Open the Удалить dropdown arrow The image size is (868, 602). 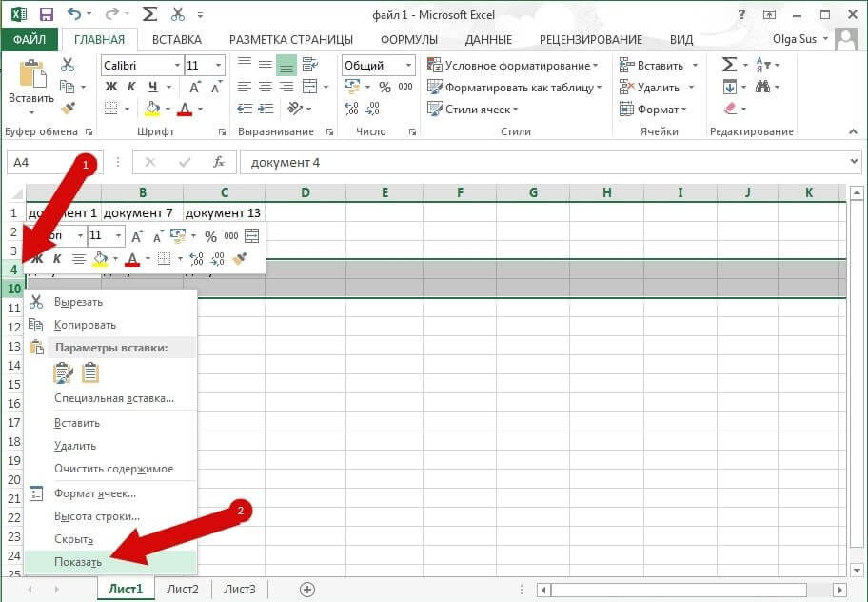coord(691,88)
